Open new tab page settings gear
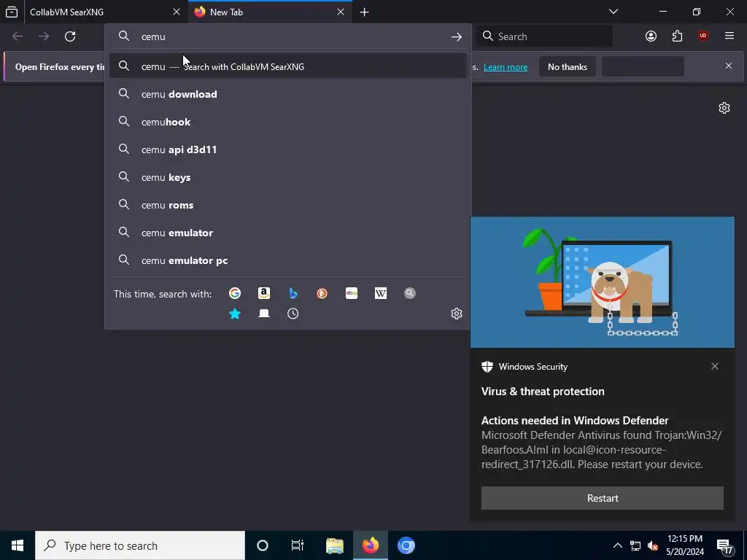The height and width of the screenshot is (560, 747). 724,108
